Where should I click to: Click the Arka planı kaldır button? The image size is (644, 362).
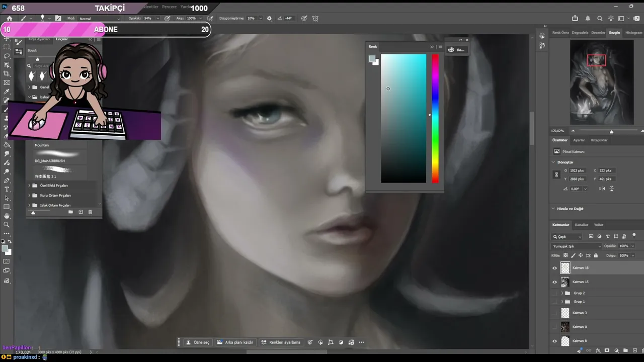point(235,342)
